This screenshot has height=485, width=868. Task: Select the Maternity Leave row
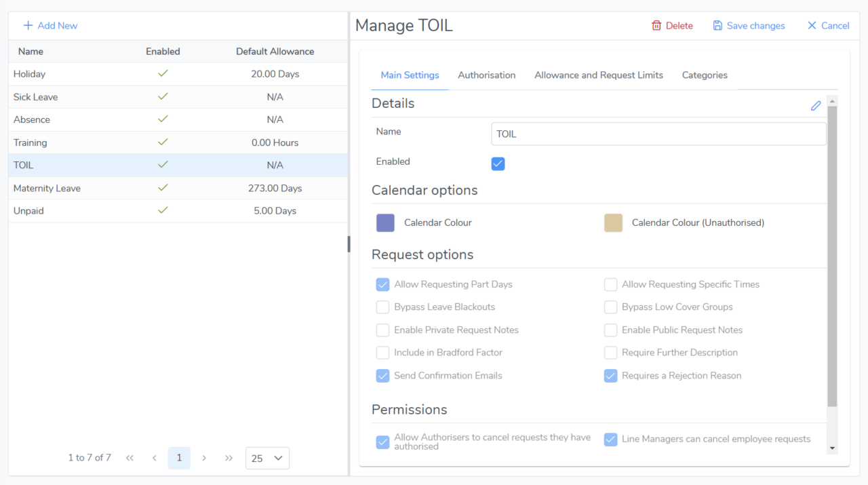tap(178, 189)
